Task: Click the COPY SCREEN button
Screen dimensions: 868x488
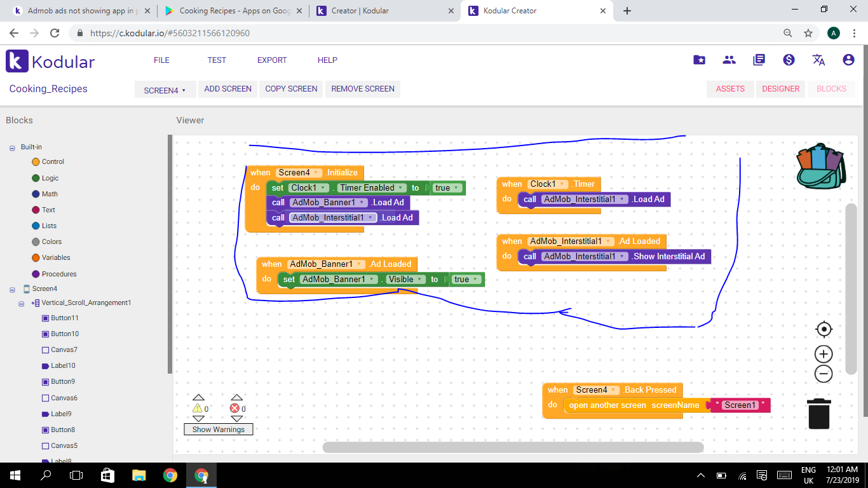Action: coord(291,89)
